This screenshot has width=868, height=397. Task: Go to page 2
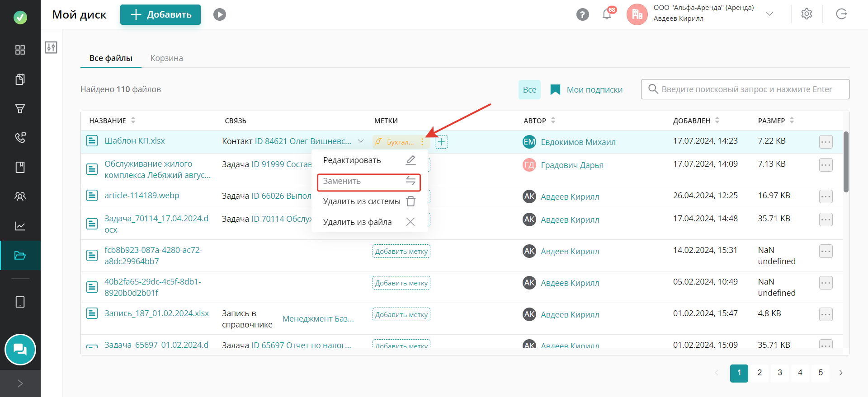759,373
